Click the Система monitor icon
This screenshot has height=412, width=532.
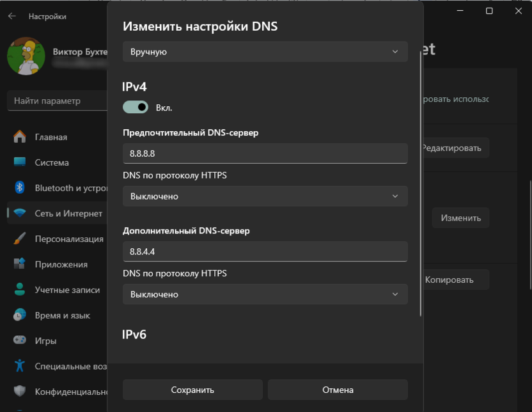[20, 162]
